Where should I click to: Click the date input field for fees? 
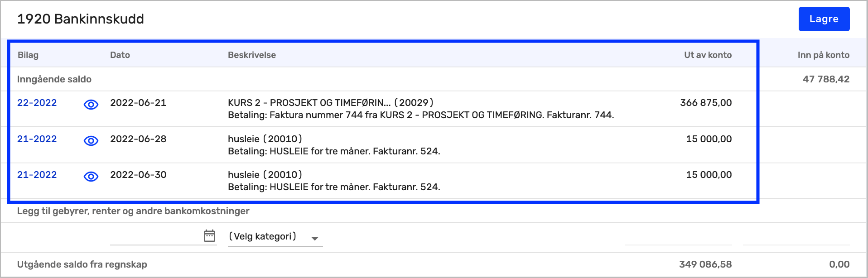[x=155, y=236]
